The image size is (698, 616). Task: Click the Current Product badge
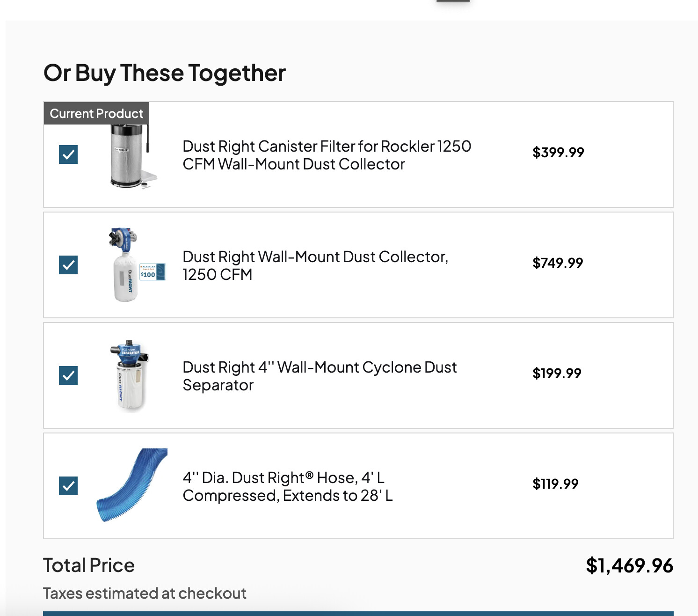tap(96, 113)
